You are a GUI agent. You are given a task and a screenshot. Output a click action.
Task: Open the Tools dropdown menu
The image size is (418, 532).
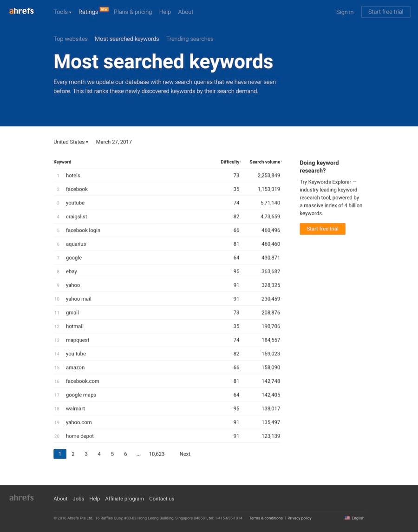62,12
